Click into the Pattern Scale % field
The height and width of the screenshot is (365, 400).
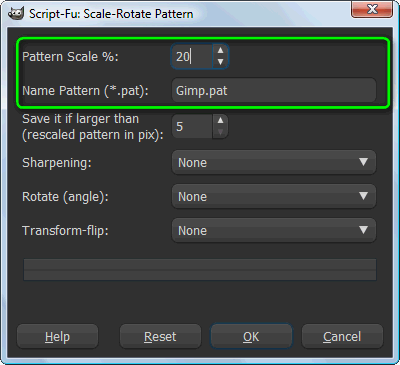[192, 56]
